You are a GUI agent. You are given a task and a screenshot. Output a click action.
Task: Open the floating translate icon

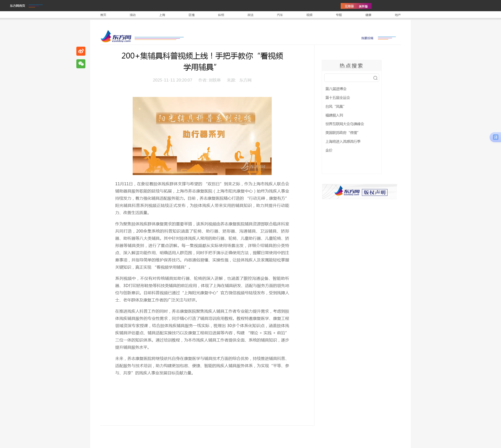(x=495, y=137)
